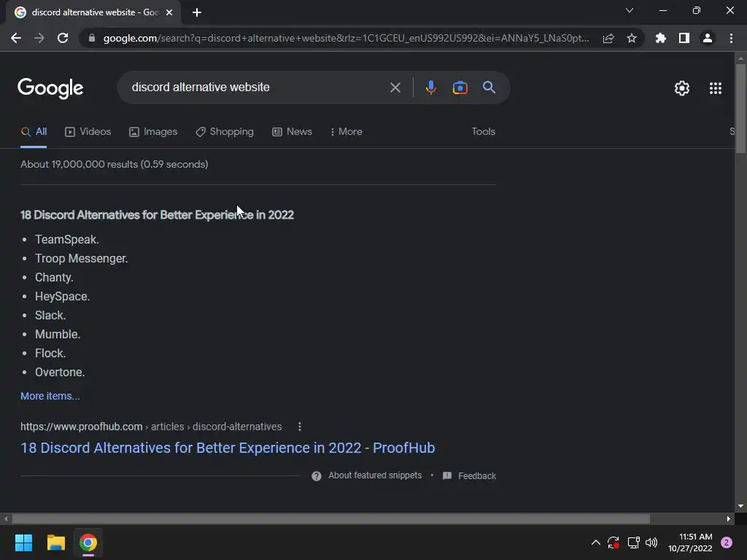Open Google quick settings gear
This screenshot has width=747, height=560.
pyautogui.click(x=682, y=88)
